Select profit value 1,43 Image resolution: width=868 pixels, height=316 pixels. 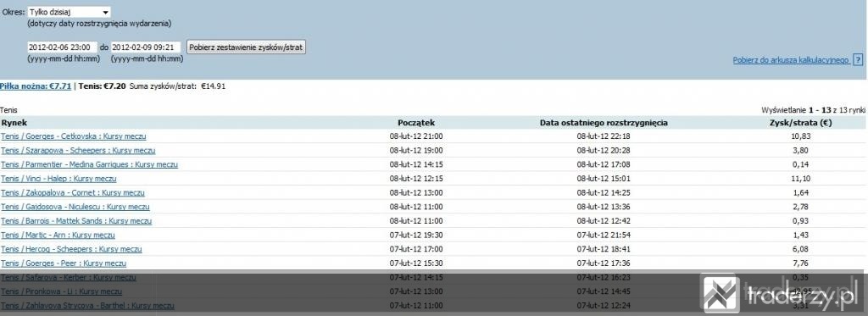point(800,236)
